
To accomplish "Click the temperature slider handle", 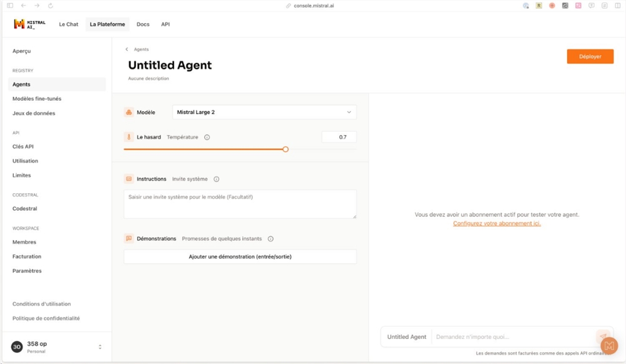I will (x=286, y=149).
